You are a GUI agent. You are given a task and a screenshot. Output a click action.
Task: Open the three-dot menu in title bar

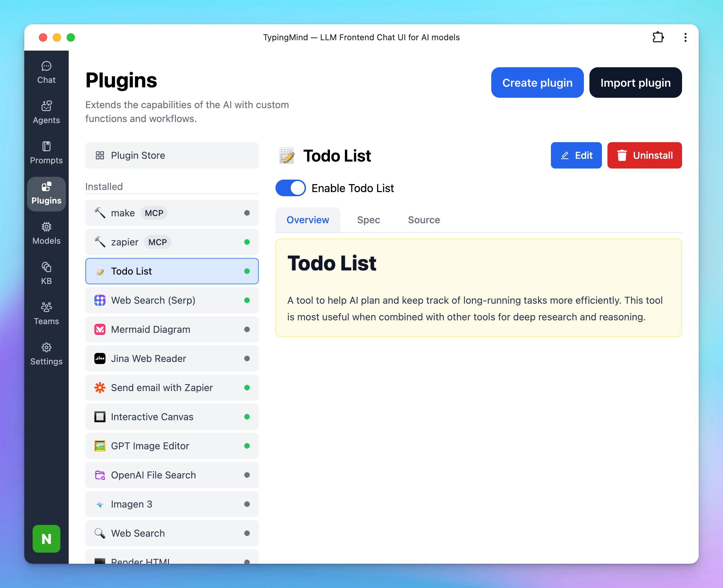coord(685,37)
